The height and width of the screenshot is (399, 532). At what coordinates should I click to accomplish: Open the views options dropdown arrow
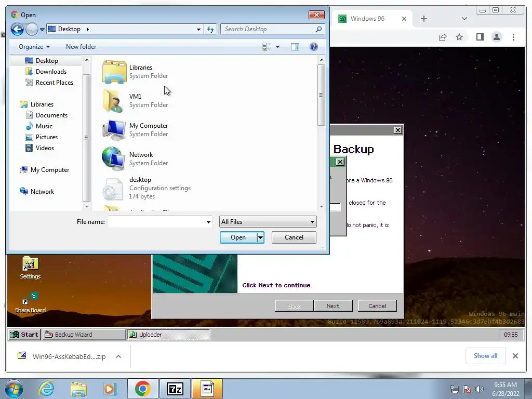point(277,47)
